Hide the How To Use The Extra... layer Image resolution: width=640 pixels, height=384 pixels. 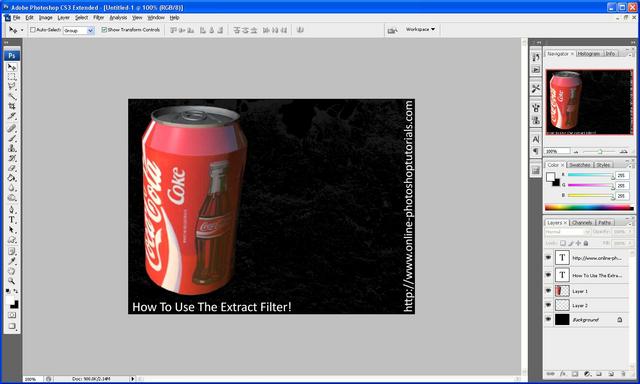[x=548, y=275]
